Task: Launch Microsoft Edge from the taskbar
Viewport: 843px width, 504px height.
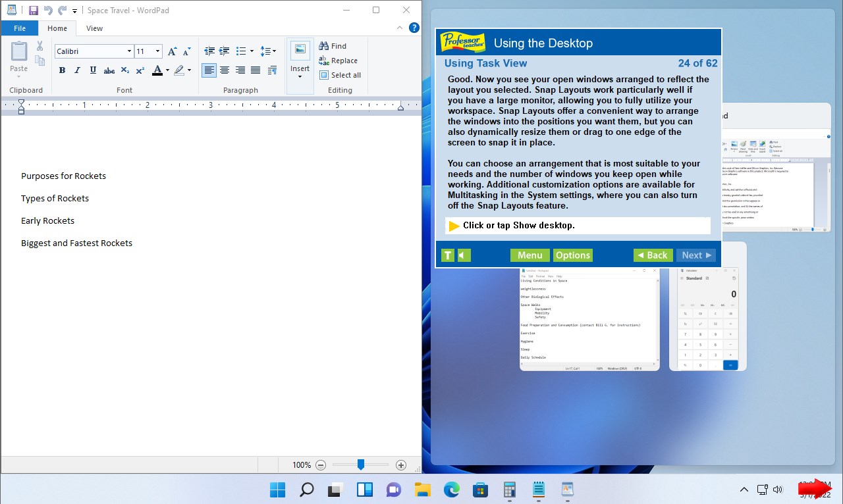Action: (x=451, y=490)
